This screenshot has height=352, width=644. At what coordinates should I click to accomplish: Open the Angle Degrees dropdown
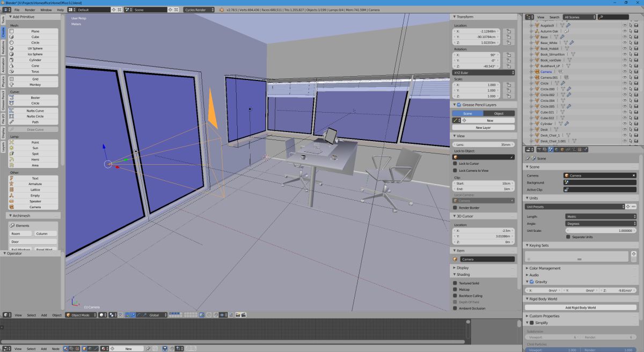pyautogui.click(x=600, y=223)
